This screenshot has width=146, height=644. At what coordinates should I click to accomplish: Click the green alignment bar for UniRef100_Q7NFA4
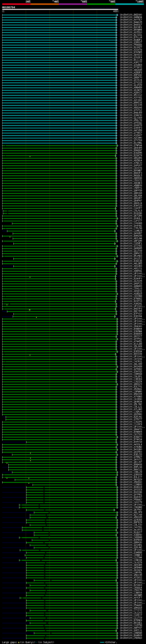pyautogui.click(x=60, y=146)
